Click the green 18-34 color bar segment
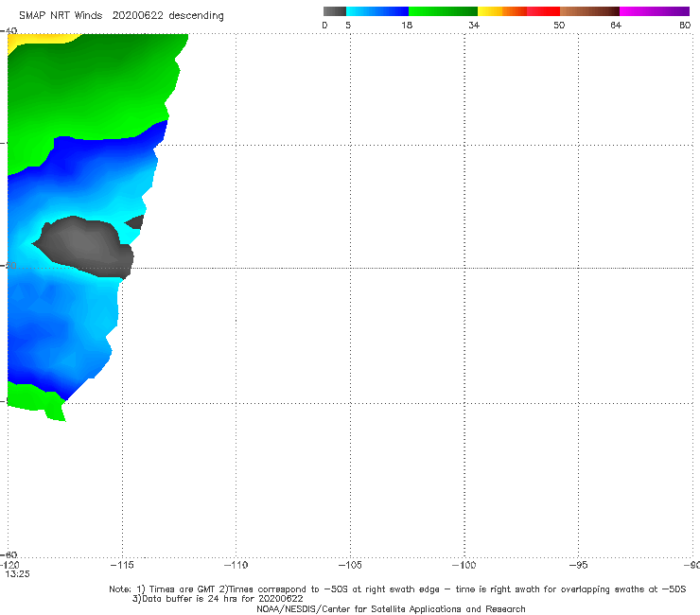The width and height of the screenshot is (700, 615). (x=443, y=11)
